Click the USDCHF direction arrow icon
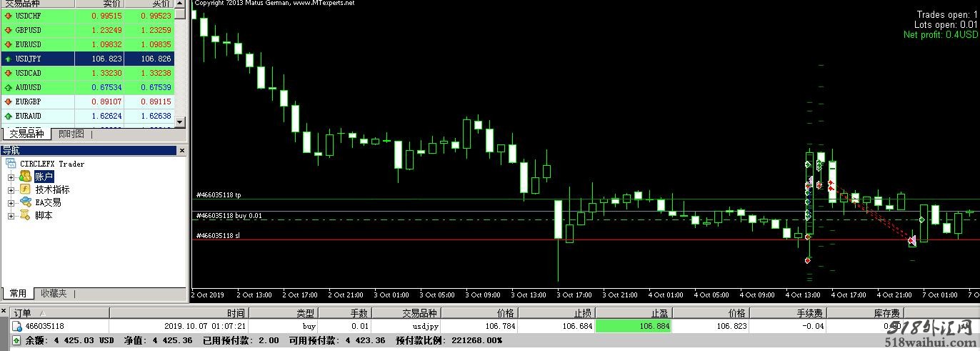Screen dimensions: 980x351 (x=8, y=16)
